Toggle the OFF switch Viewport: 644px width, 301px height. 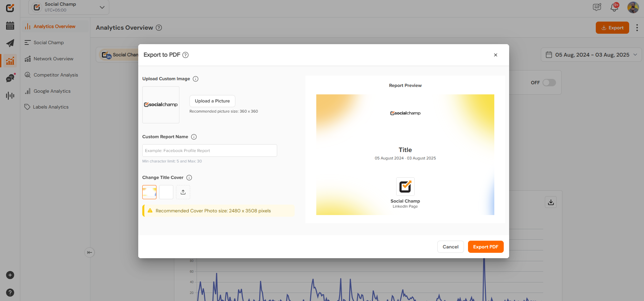tap(549, 83)
